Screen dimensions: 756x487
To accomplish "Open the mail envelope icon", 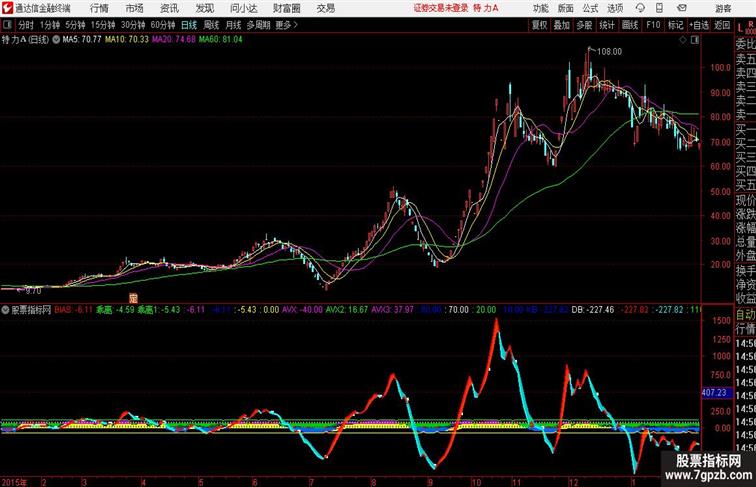I will pos(682,8).
